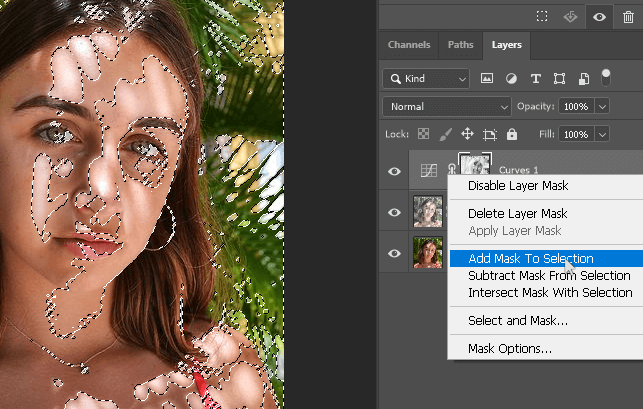Image resolution: width=643 pixels, height=409 pixels.
Task: Click the Curves adjustment icon on Curves 1 layer
Action: point(429,170)
